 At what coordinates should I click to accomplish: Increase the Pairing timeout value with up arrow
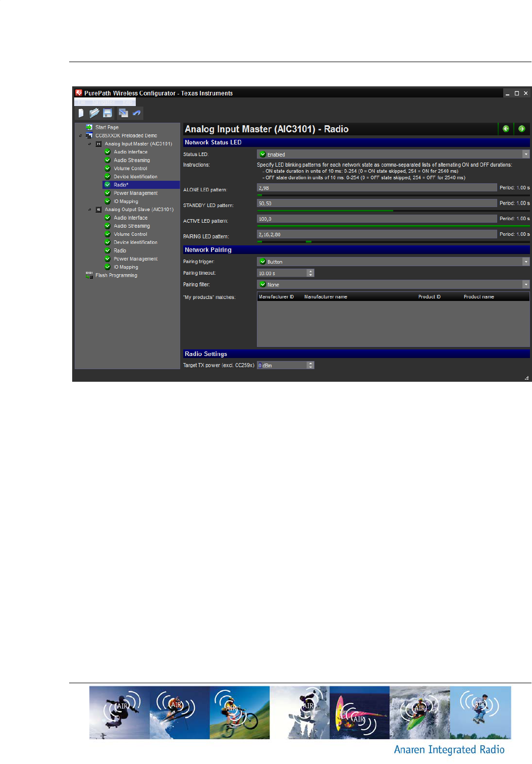coord(311,271)
